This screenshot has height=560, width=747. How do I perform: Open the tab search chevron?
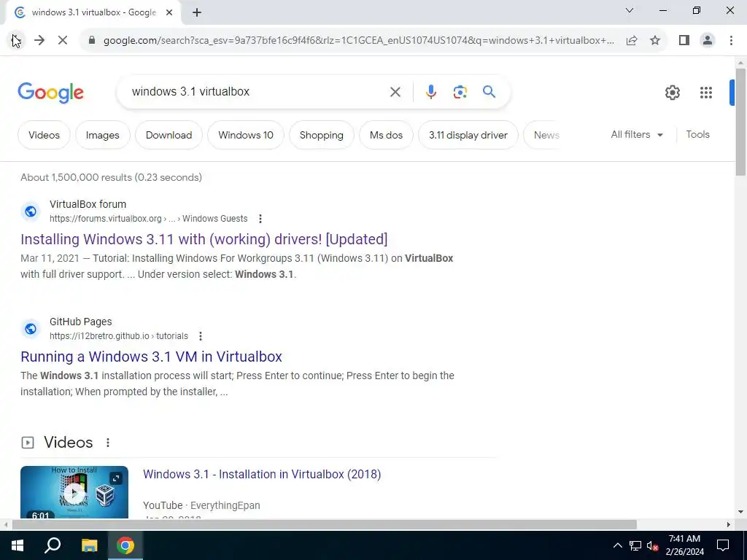pyautogui.click(x=630, y=10)
